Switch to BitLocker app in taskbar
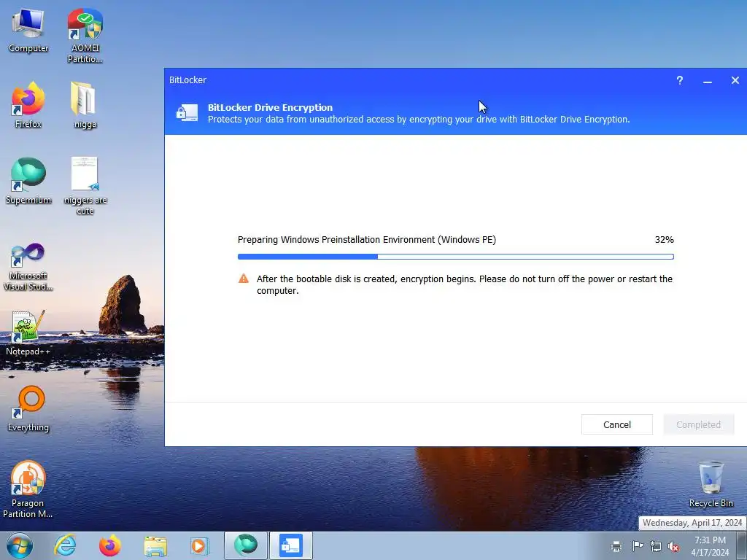 (x=291, y=545)
